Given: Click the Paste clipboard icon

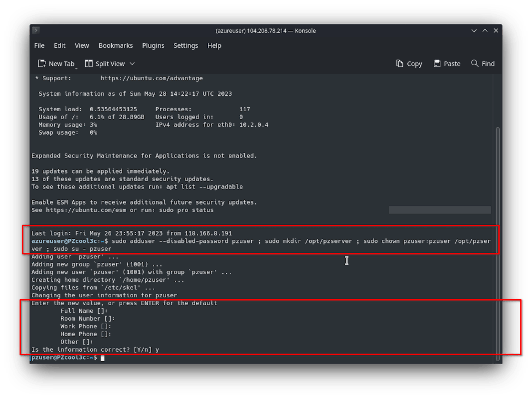Looking at the screenshot, I should pos(437,64).
